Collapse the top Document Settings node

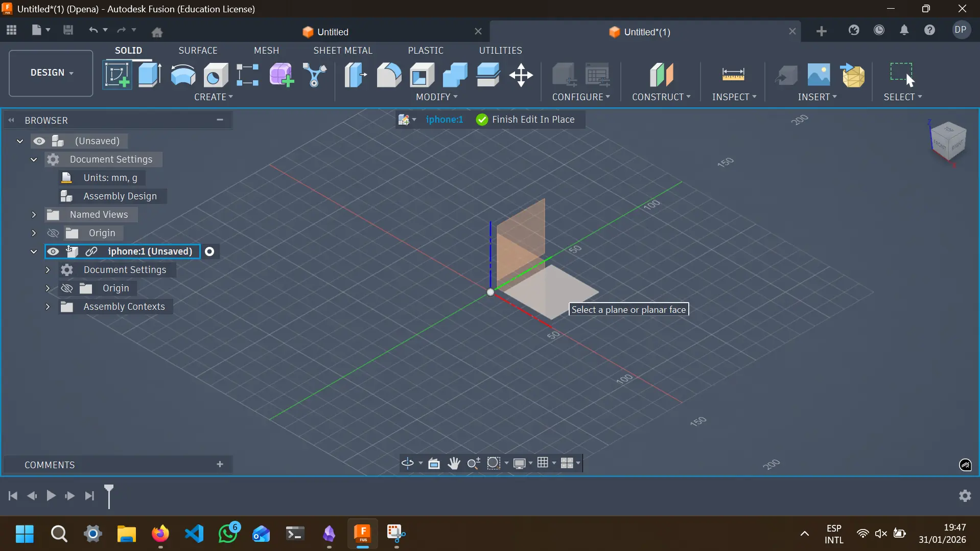point(34,159)
